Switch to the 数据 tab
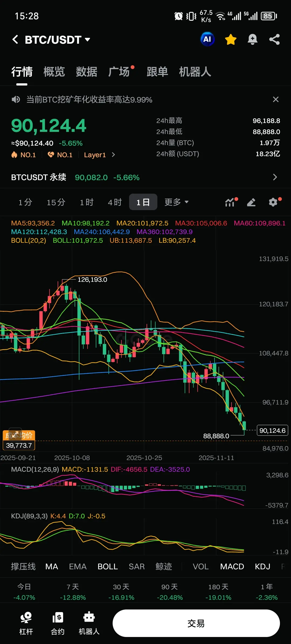This screenshot has height=644, width=291. point(86,72)
